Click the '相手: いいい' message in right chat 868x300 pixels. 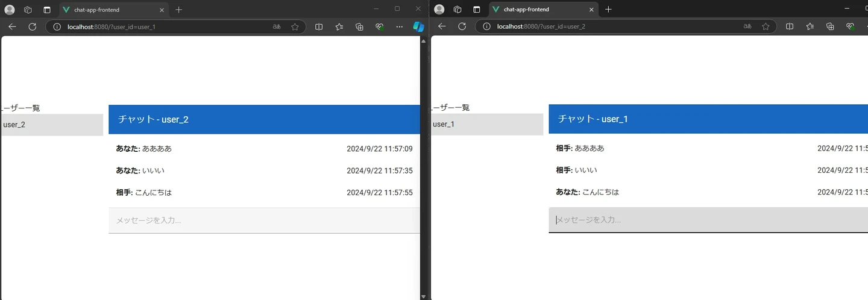[x=576, y=170]
